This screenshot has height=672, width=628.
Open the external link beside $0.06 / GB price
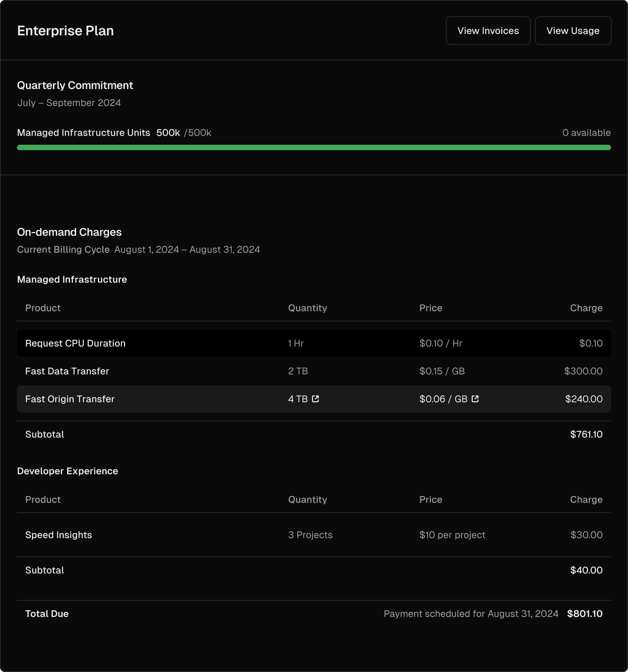point(475,399)
